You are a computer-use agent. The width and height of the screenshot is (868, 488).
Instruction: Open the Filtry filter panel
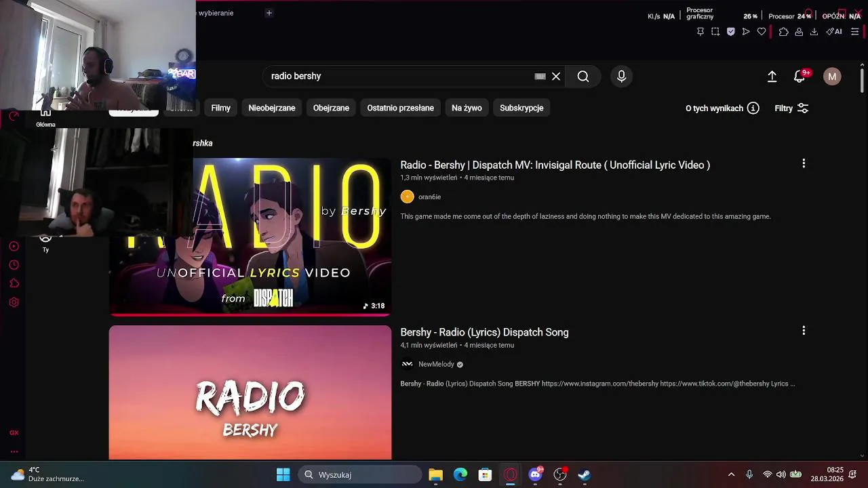click(791, 108)
